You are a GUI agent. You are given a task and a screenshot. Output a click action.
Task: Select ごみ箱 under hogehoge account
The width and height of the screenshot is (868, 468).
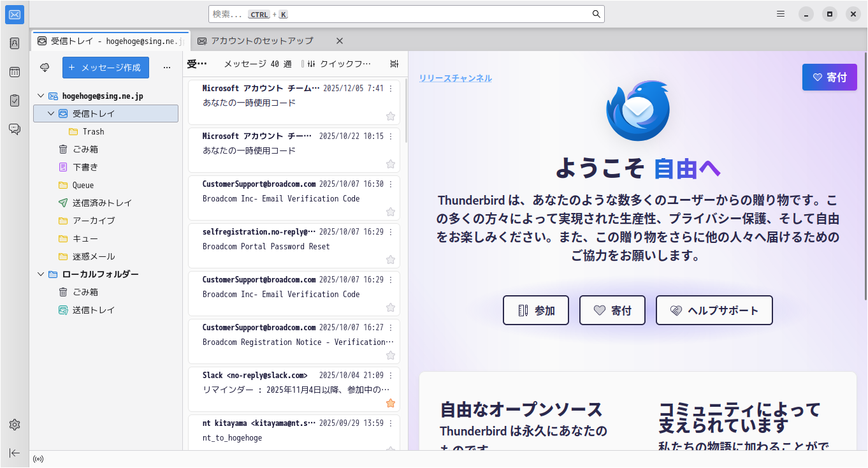106,149
